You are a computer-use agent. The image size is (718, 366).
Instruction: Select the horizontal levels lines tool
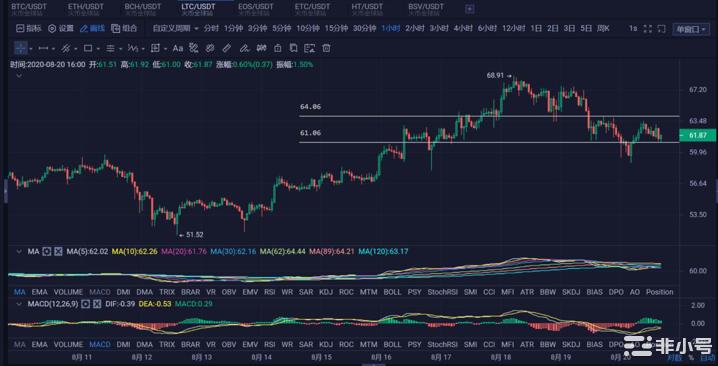pyautogui.click(x=110, y=48)
